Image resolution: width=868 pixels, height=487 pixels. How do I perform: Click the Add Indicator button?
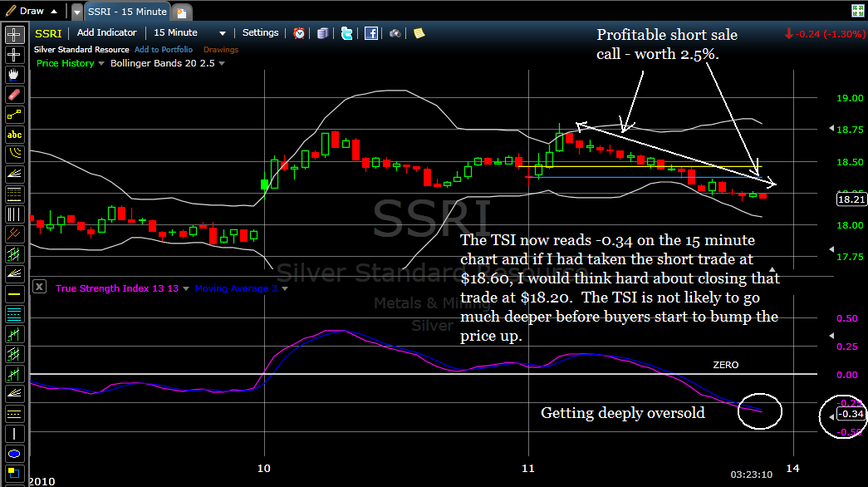106,32
